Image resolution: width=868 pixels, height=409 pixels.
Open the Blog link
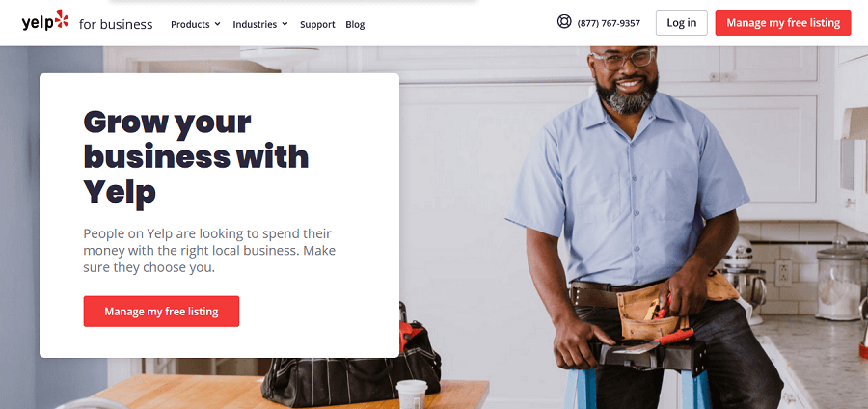point(355,24)
